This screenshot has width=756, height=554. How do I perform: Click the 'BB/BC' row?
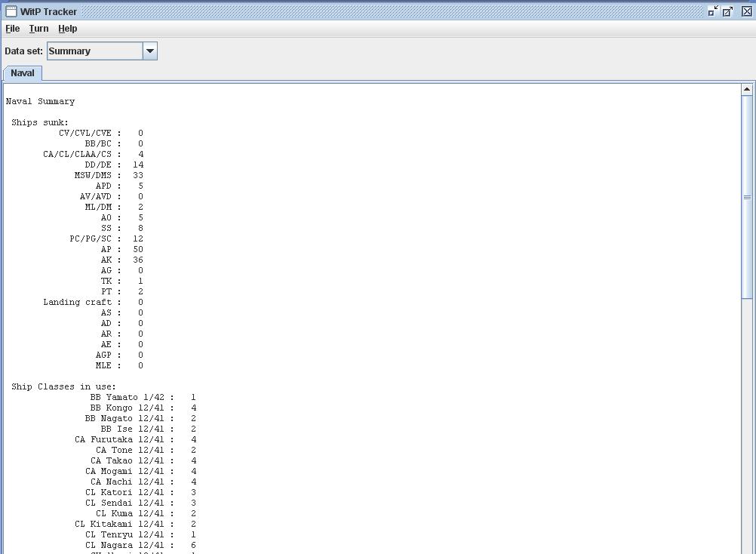click(114, 143)
